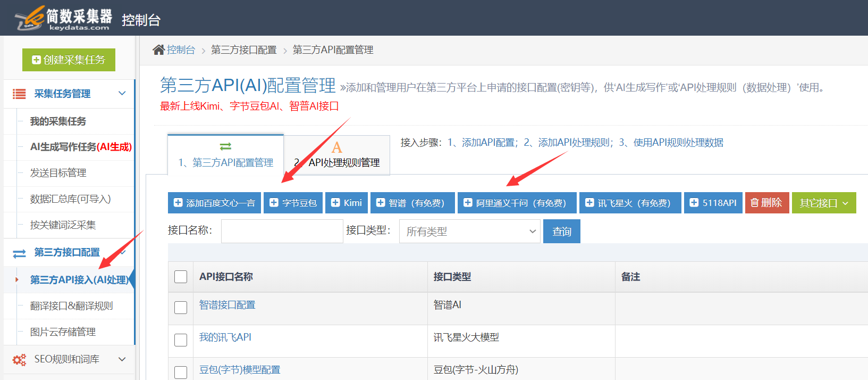
Task: Click the 第三方接口配置 swap-arrows sidebar icon
Action: 19,254
